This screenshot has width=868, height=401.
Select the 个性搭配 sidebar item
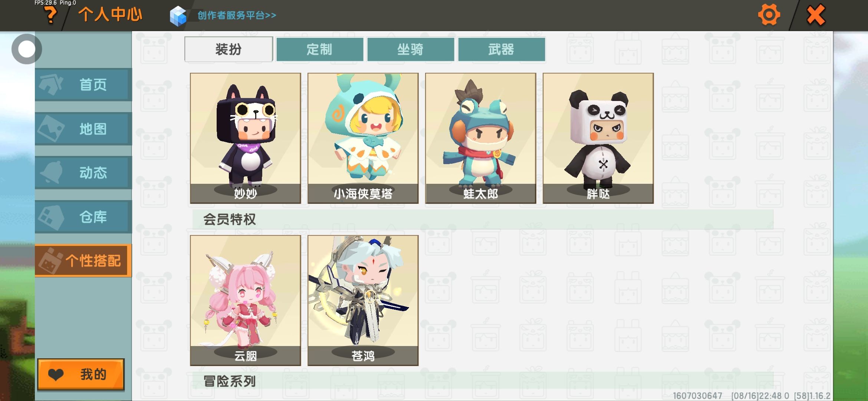(83, 260)
